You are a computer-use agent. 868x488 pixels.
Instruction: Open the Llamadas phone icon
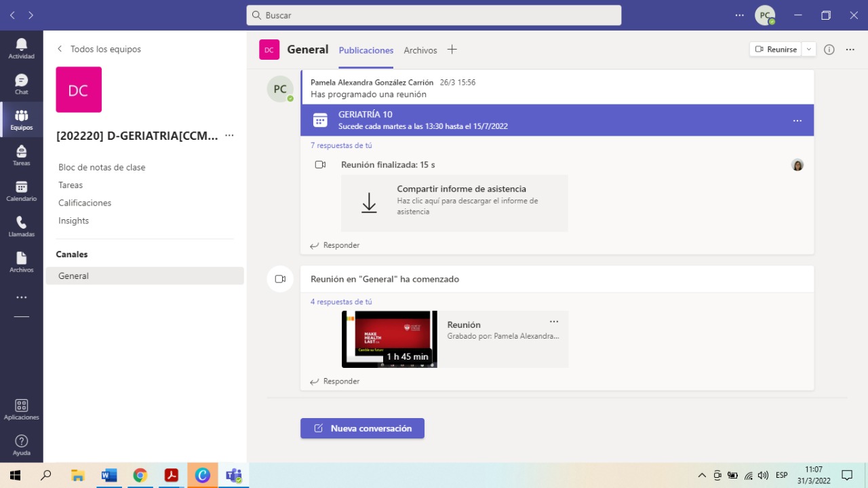click(x=21, y=226)
